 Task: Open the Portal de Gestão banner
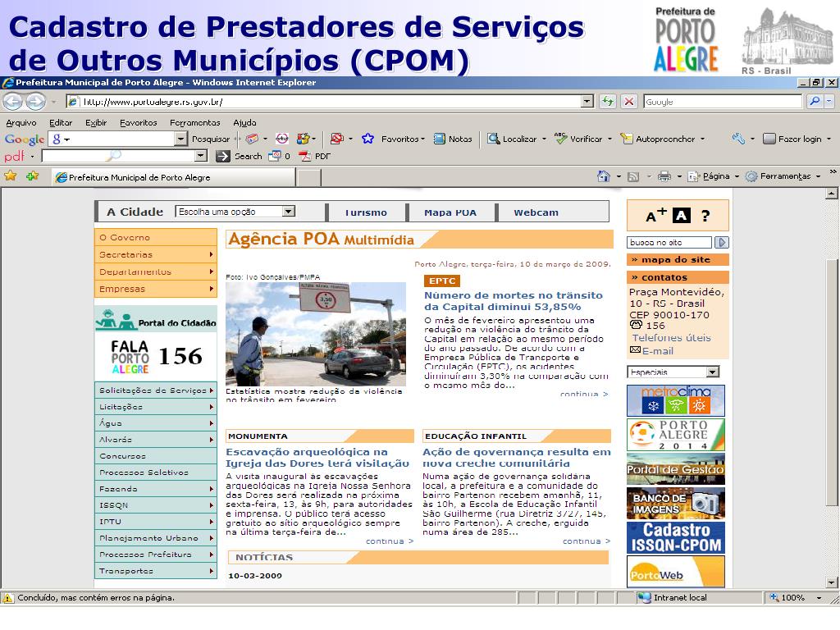676,468
